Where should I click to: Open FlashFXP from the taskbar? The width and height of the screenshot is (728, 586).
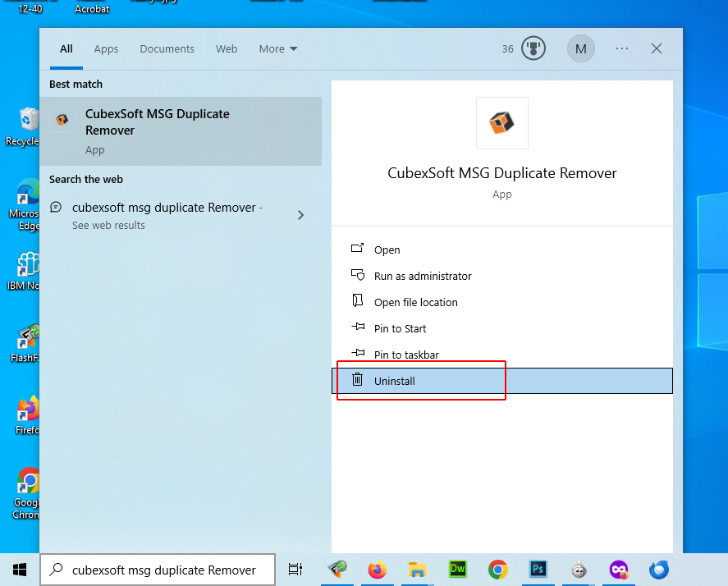pos(337,570)
